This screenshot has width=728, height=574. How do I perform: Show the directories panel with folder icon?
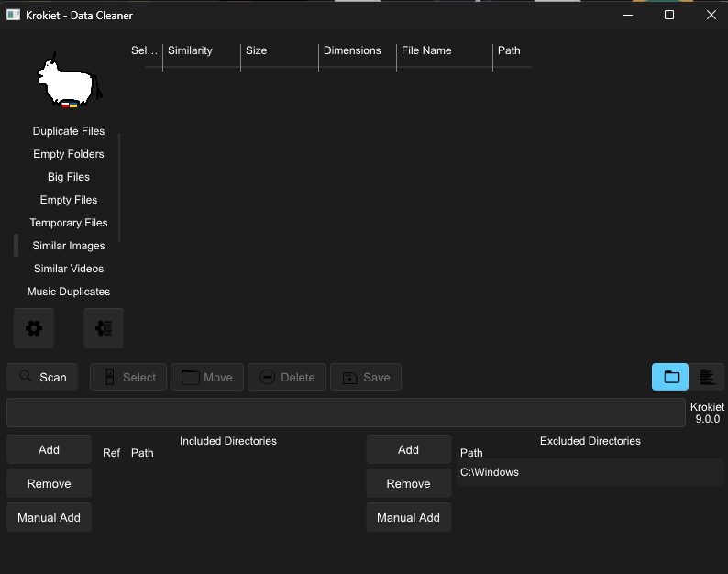click(x=670, y=377)
